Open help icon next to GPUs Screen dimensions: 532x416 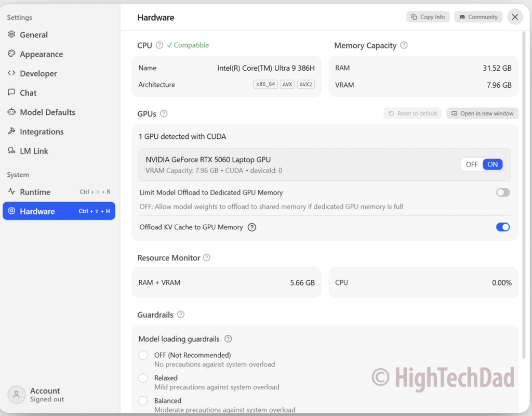coord(164,113)
